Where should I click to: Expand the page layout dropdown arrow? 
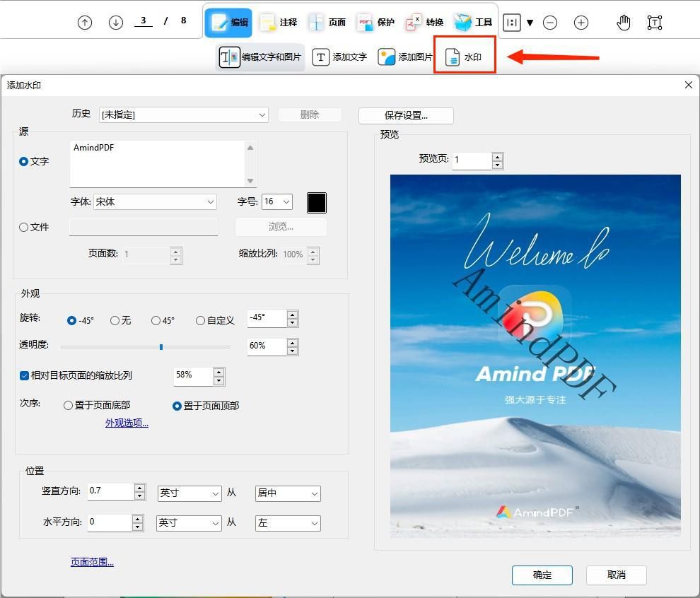pos(530,23)
